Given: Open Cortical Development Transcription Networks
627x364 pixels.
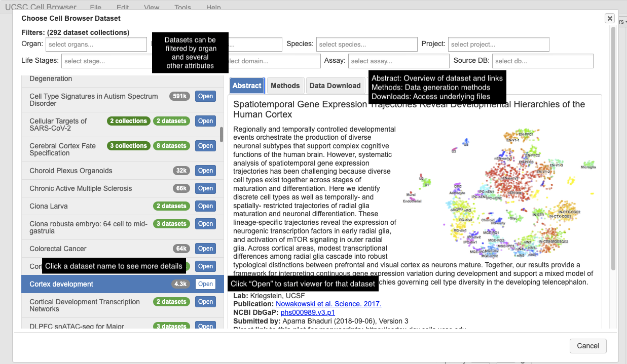Looking at the screenshot, I should pos(205,302).
